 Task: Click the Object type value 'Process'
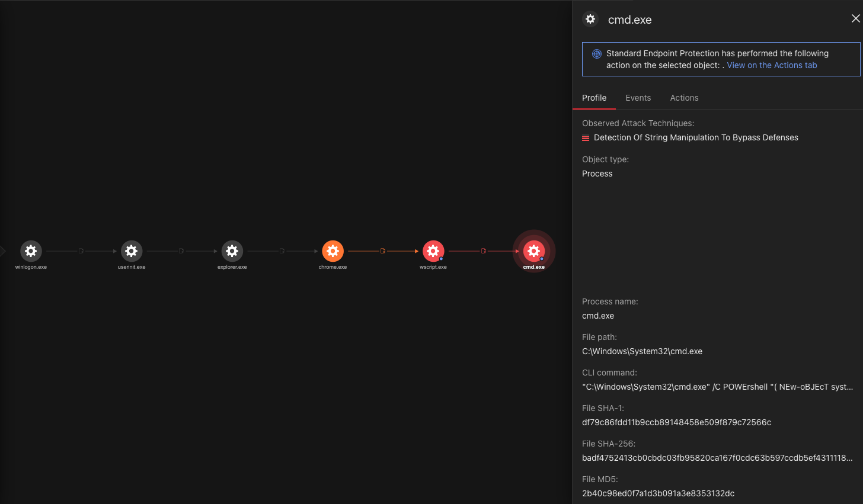coord(597,174)
